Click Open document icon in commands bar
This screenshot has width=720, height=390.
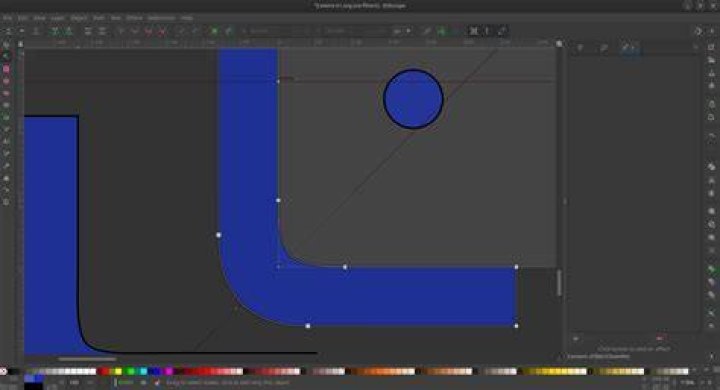[711, 60]
